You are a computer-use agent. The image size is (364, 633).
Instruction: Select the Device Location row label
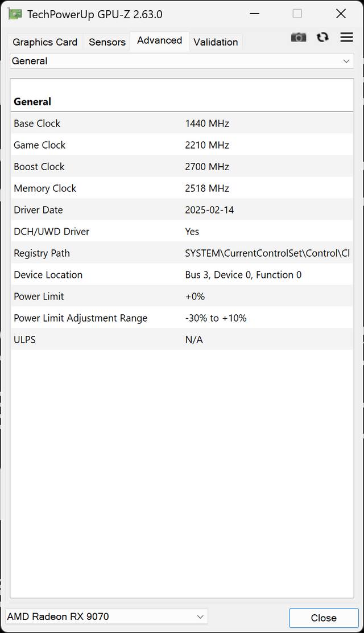48,275
